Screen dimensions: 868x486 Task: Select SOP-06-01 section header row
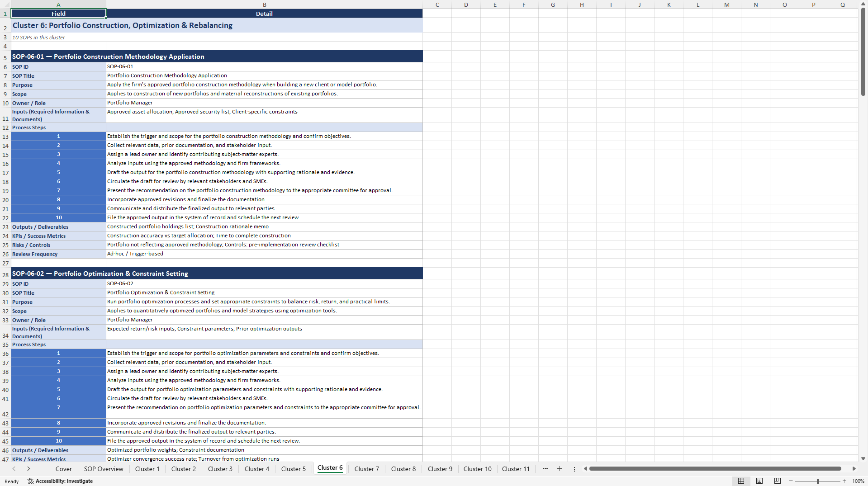[217, 57]
